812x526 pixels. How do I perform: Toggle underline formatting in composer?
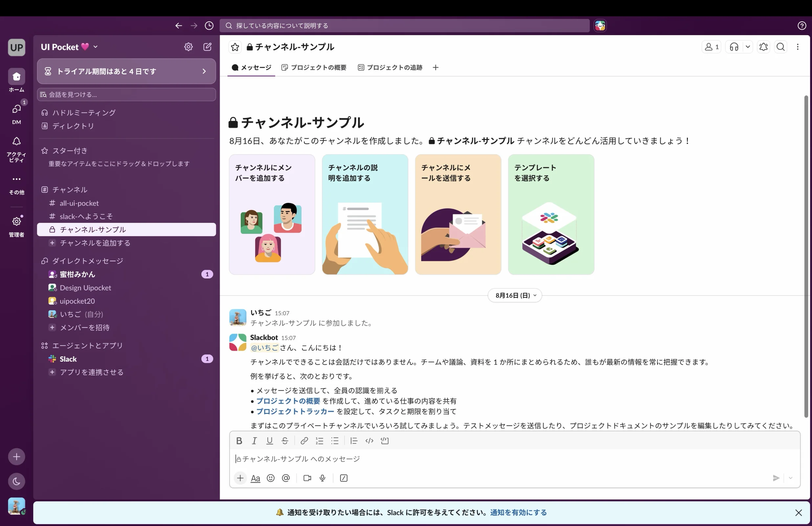(270, 441)
